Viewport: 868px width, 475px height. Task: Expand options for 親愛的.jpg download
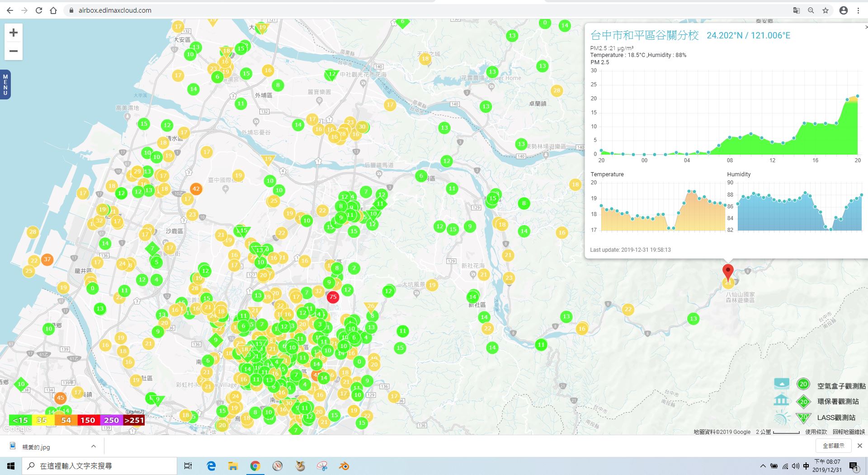coord(93,447)
